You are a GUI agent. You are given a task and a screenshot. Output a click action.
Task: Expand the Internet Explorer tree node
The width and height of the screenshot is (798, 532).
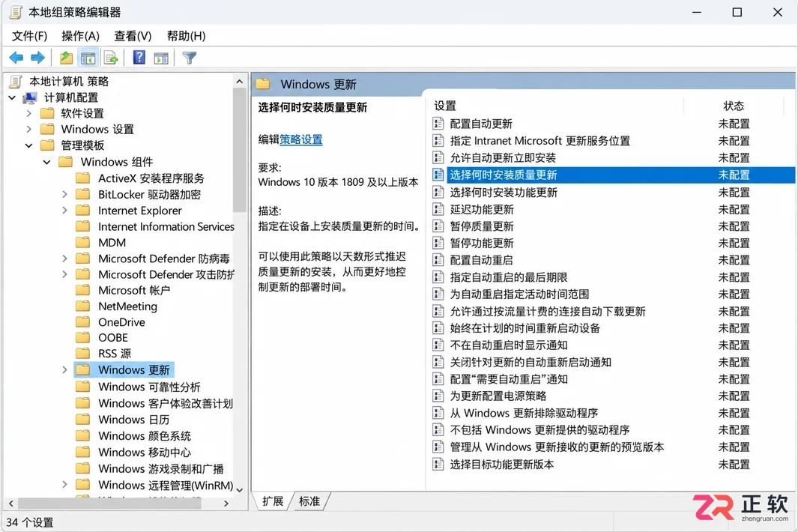[64, 211]
